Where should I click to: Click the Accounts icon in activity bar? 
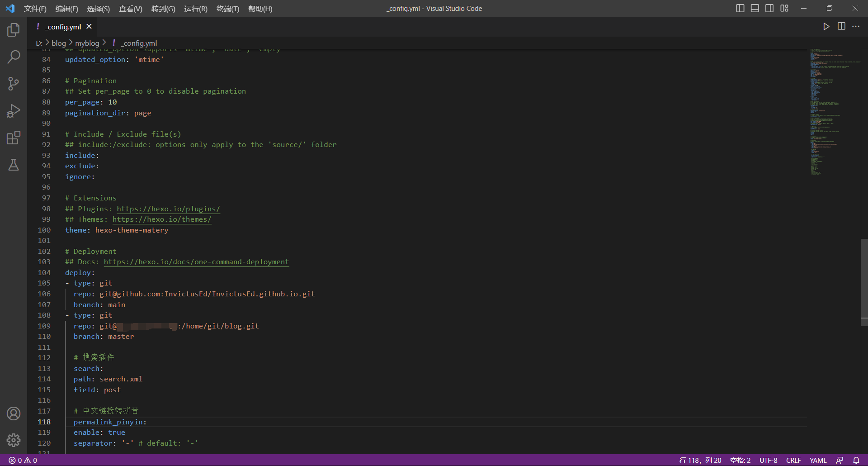pyautogui.click(x=14, y=414)
